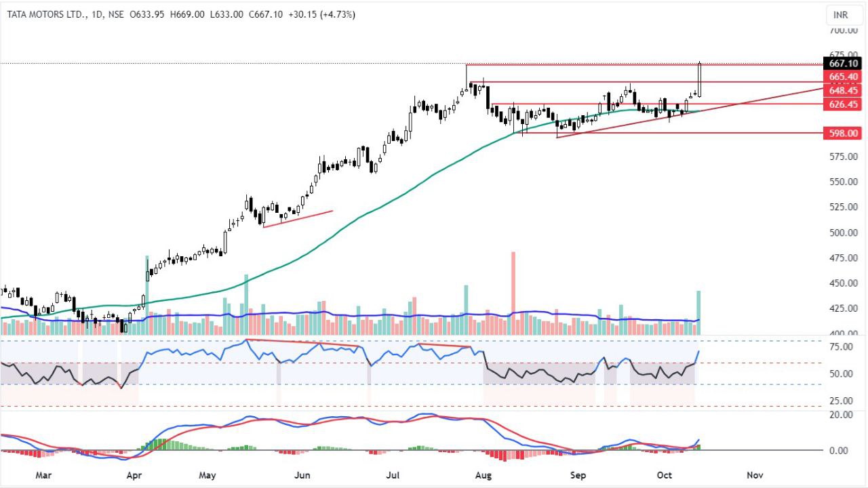Click the tallest red volume bar in August
This screenshot has width=868, height=488.
point(513,293)
